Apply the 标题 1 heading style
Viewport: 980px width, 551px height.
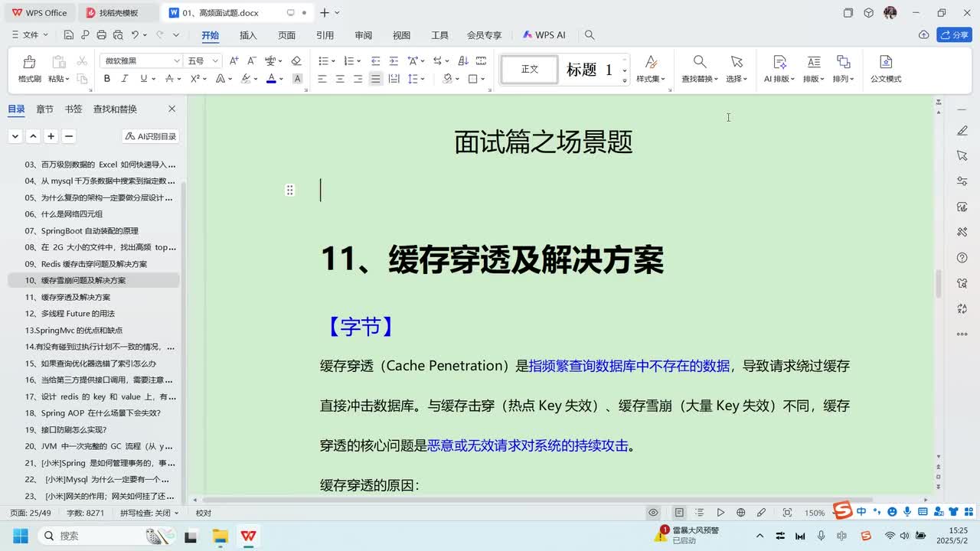[x=590, y=70]
